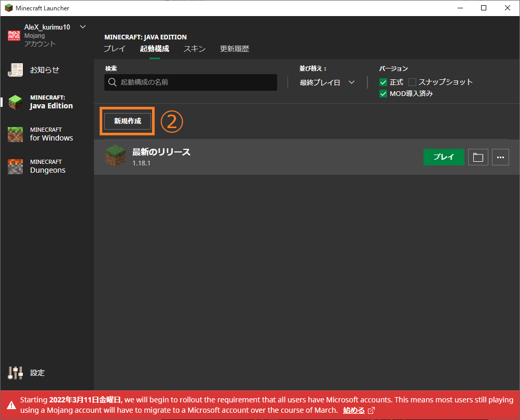520x420 pixels.
Task: Switch to the 更新履歴 tab
Action: click(x=235, y=49)
